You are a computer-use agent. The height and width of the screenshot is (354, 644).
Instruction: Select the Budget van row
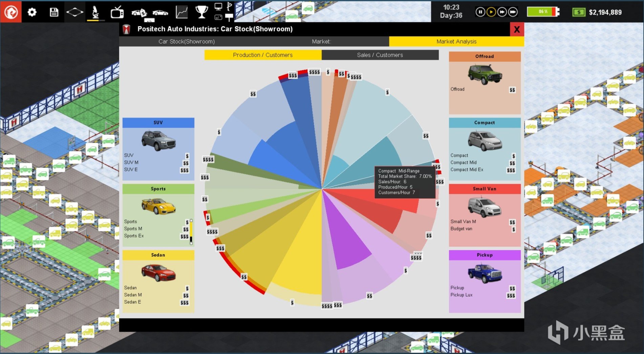pos(483,229)
